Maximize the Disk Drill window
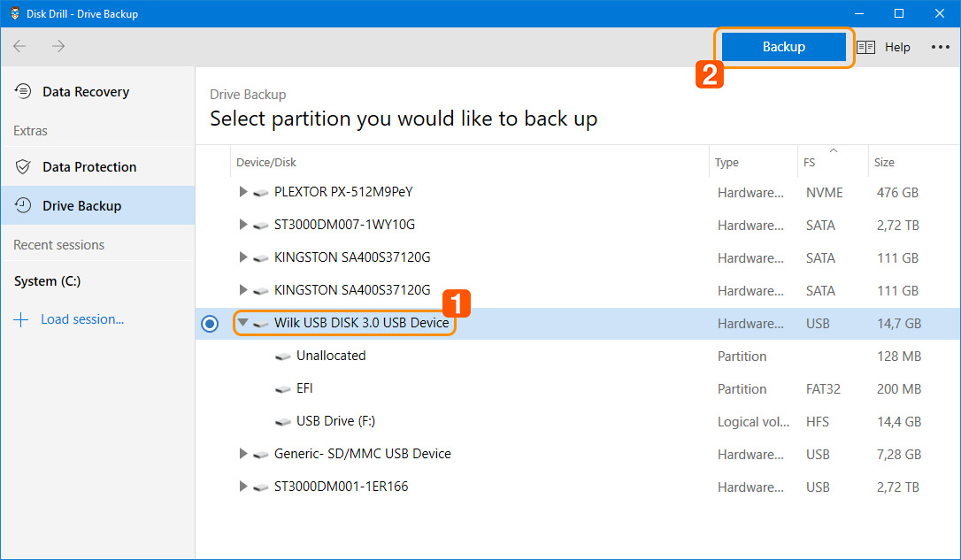This screenshot has height=560, width=961. click(x=898, y=13)
